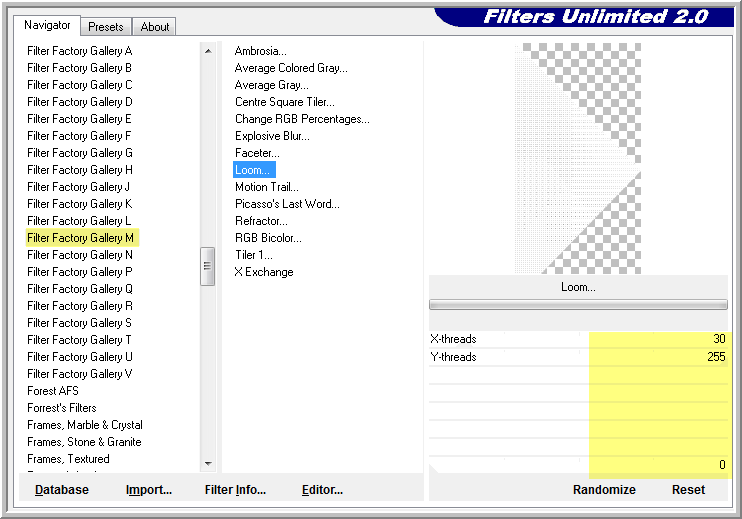This screenshot has height=519, width=742.
Task: Select Filter Factory Gallery P
Action: [80, 272]
